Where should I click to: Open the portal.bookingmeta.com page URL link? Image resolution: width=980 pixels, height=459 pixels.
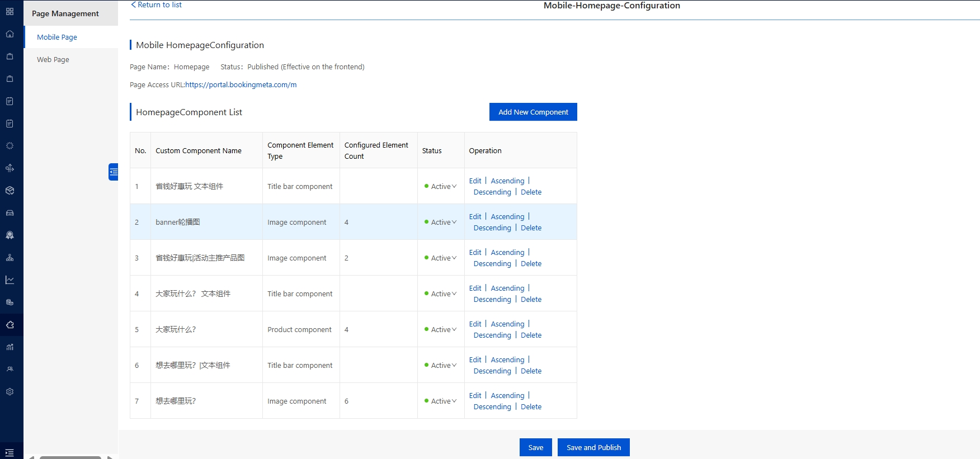point(241,85)
